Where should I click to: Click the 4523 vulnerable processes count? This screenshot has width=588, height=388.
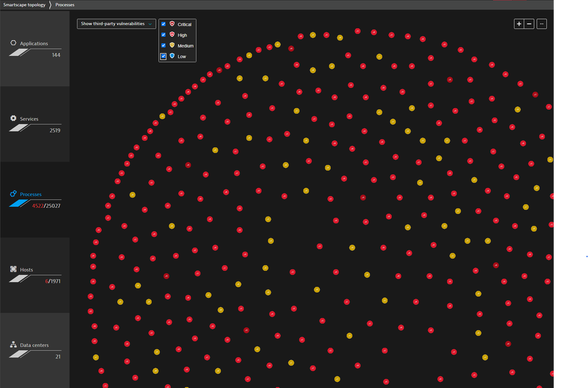[38, 206]
